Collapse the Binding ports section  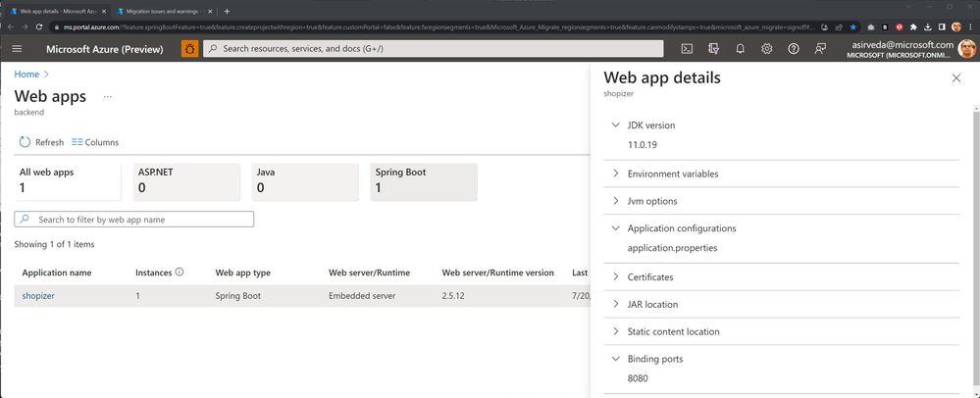pyautogui.click(x=616, y=359)
